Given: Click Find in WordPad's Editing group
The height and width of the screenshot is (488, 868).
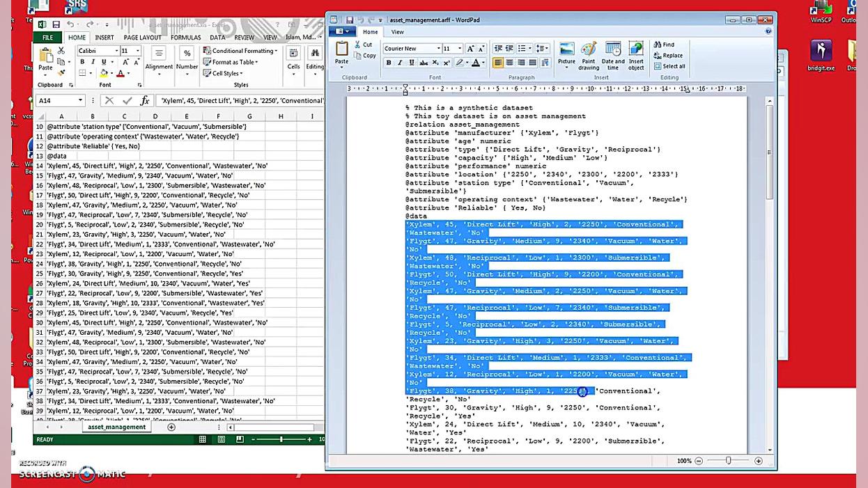Looking at the screenshot, I should pos(664,45).
